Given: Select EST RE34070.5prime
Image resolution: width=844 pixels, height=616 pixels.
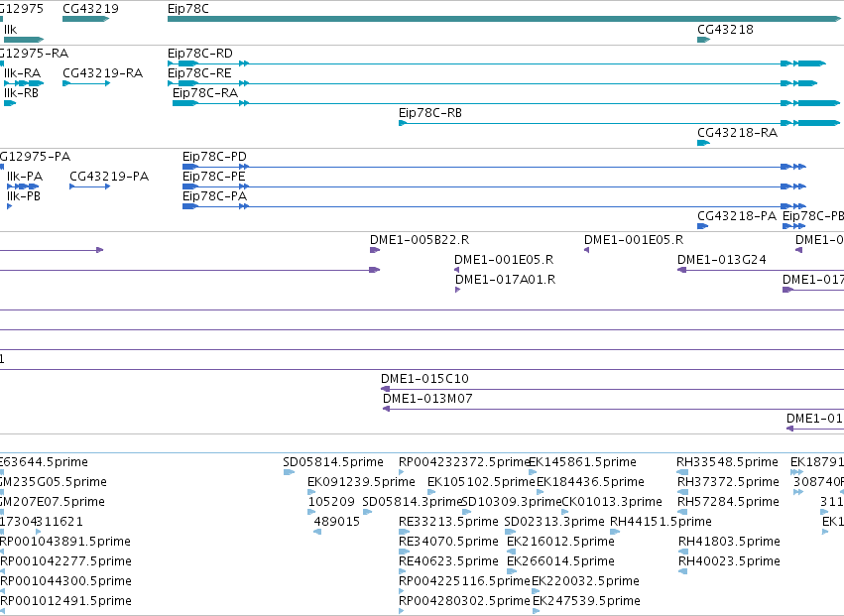Looking at the screenshot, I should click(x=448, y=543).
